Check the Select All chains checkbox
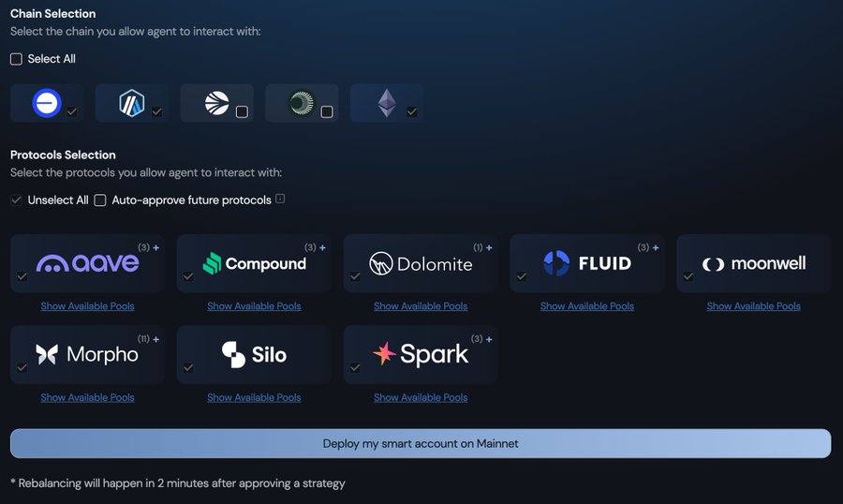This screenshot has height=504, width=843. pos(16,59)
